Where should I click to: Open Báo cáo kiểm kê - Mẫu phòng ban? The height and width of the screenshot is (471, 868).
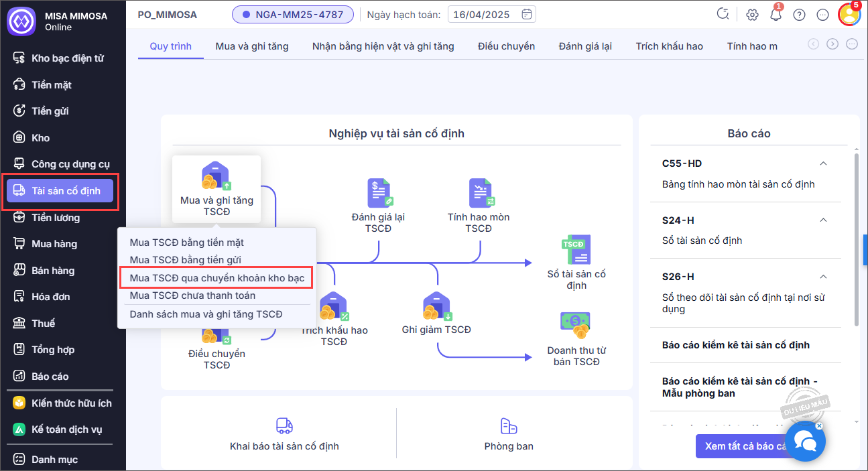pos(740,387)
